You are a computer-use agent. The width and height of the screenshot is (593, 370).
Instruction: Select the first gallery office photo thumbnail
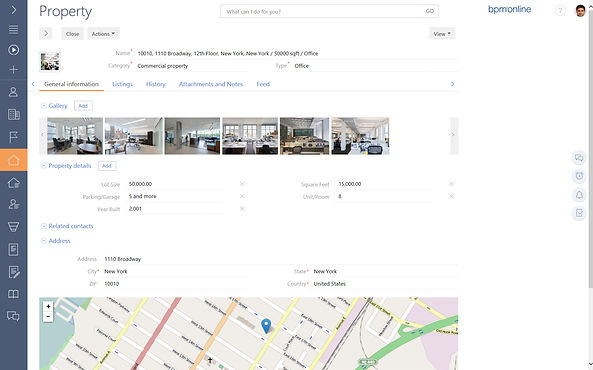(75, 136)
